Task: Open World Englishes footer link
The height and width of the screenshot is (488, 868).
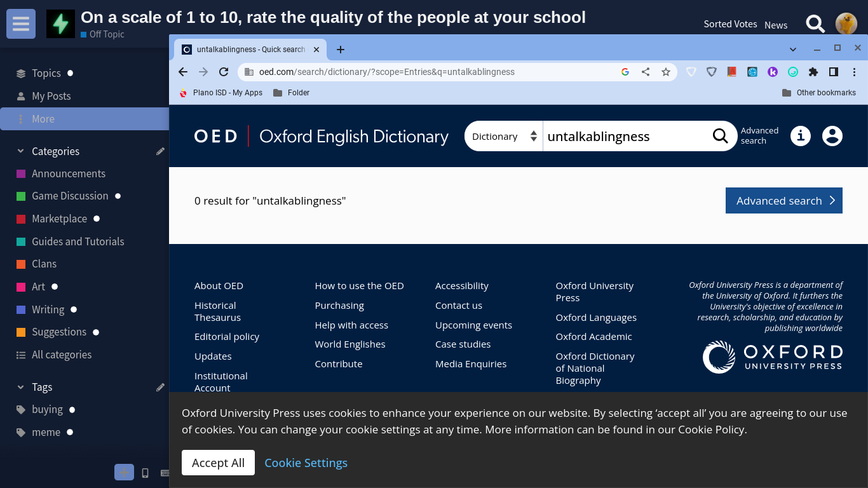Action: tap(350, 344)
